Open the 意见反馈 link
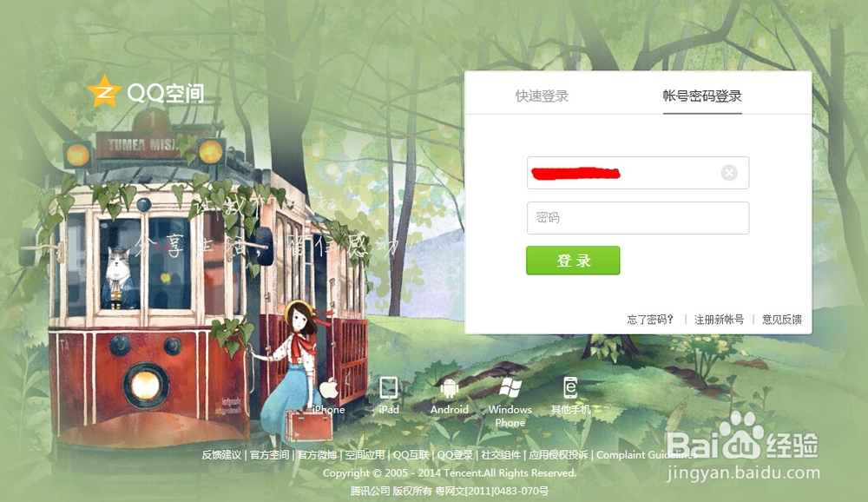Screen dimensions: 868x502 (782, 319)
